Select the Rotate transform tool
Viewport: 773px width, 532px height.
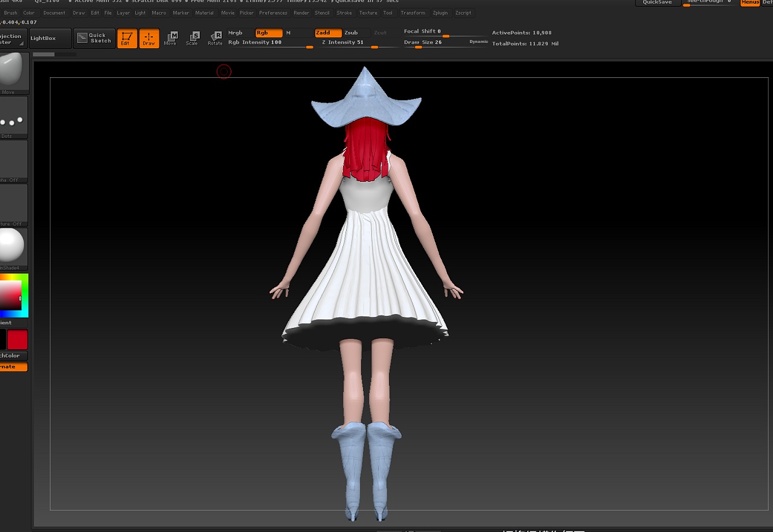215,39
